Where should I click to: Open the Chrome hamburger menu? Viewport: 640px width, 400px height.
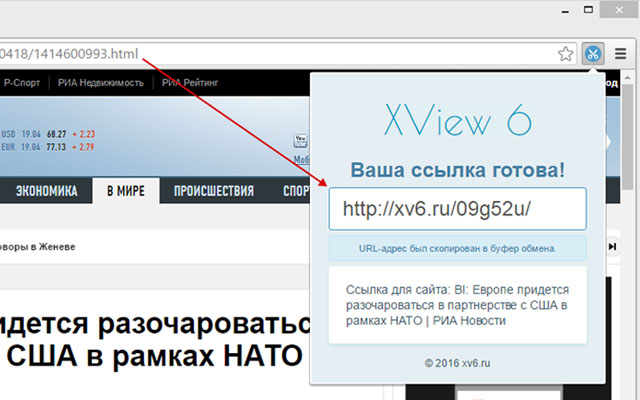[620, 53]
